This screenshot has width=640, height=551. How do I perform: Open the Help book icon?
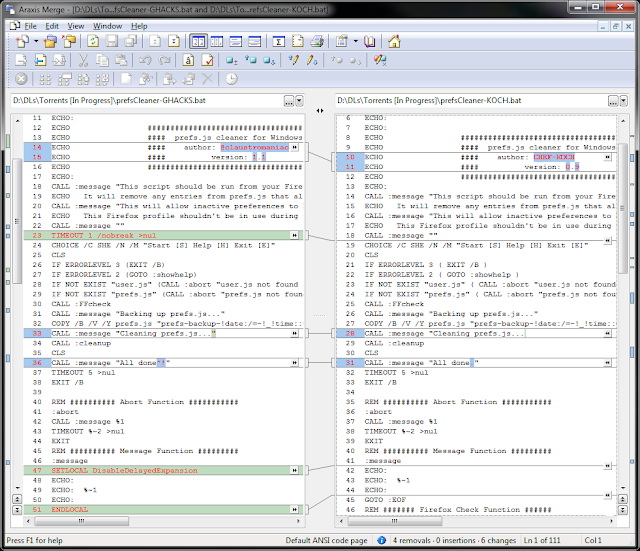click(369, 41)
